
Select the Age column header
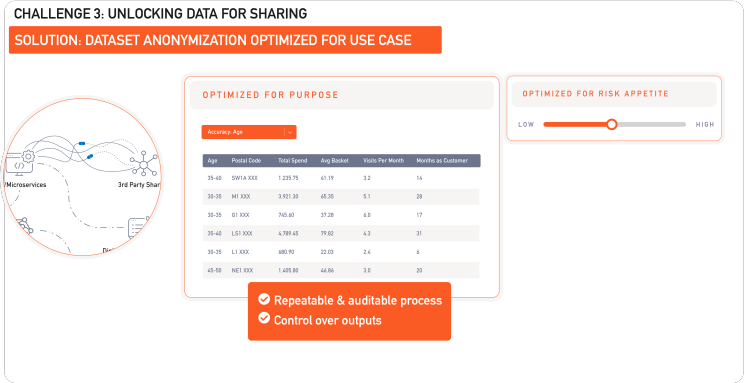pos(212,161)
